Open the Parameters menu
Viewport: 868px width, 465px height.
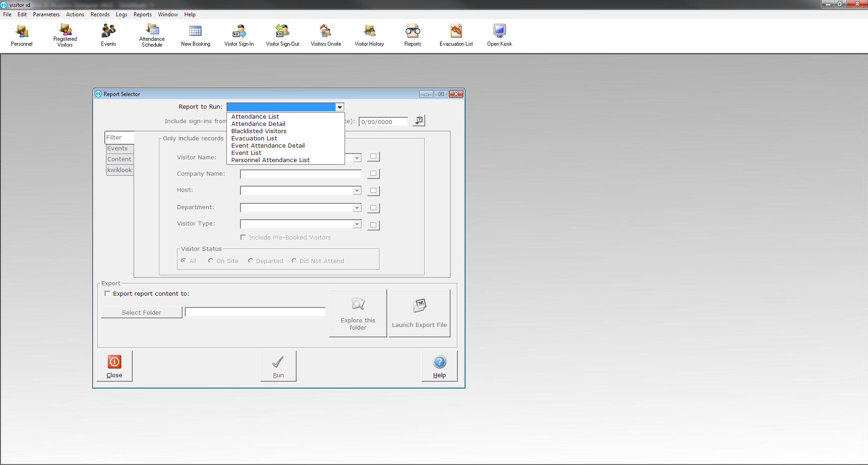[46, 14]
